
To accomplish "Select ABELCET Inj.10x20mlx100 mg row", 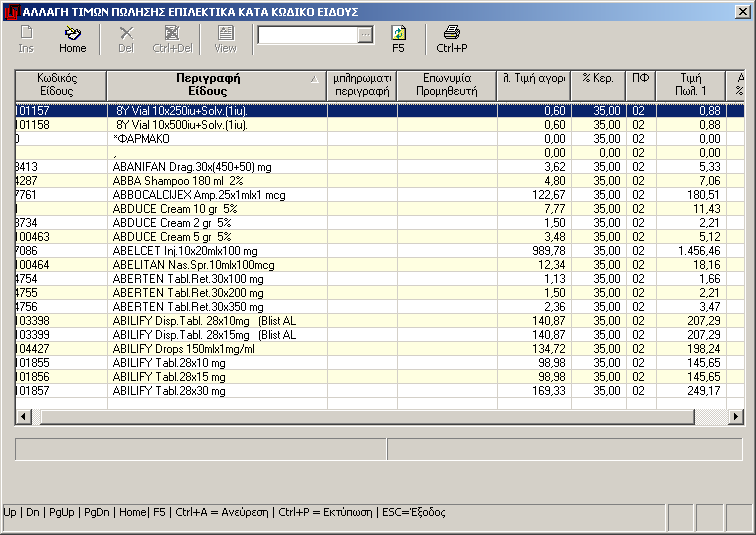I will [379, 251].
